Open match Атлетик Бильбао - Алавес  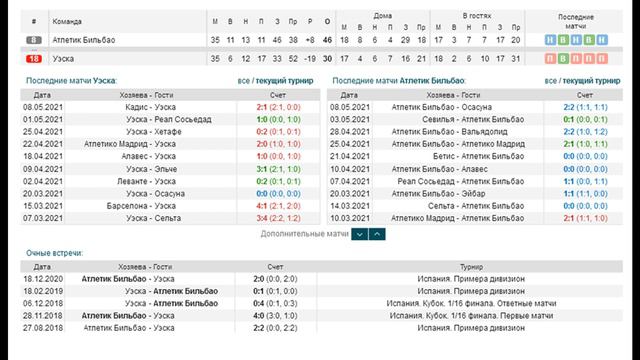[440, 169]
